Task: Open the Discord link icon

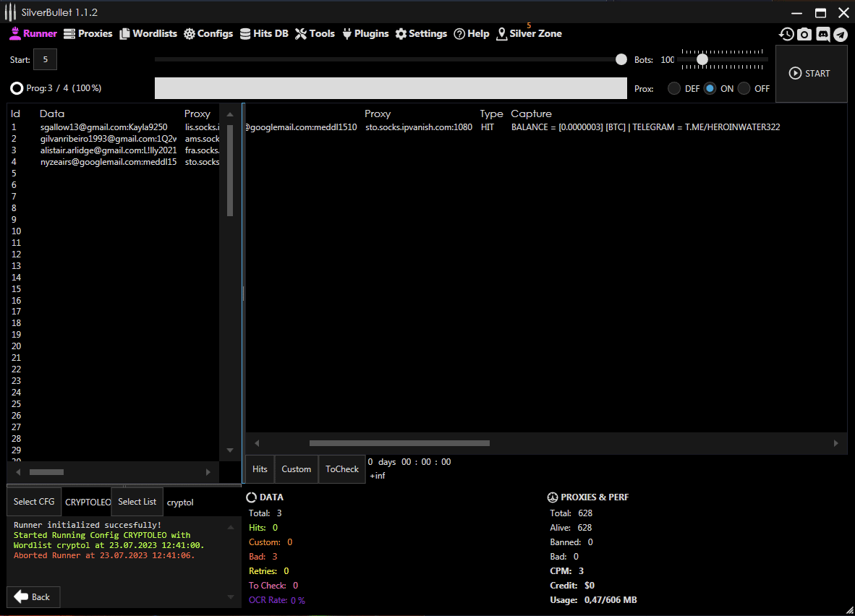Action: pyautogui.click(x=822, y=34)
